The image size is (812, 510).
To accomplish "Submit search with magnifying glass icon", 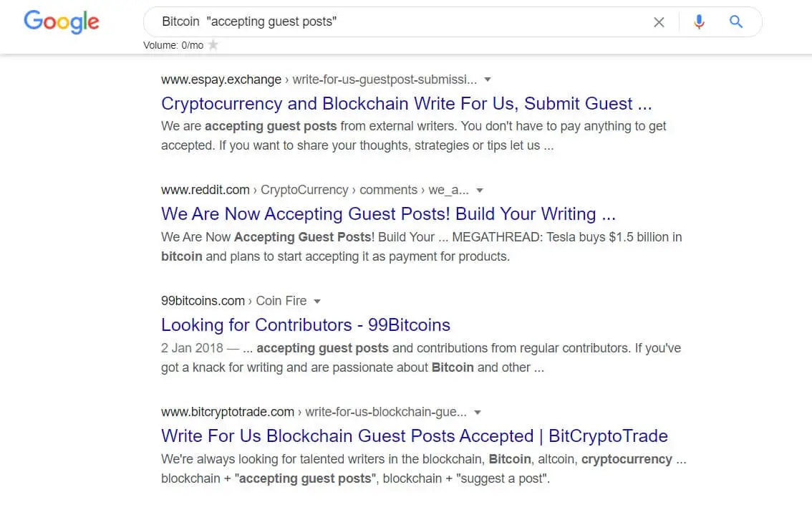I will pyautogui.click(x=736, y=21).
